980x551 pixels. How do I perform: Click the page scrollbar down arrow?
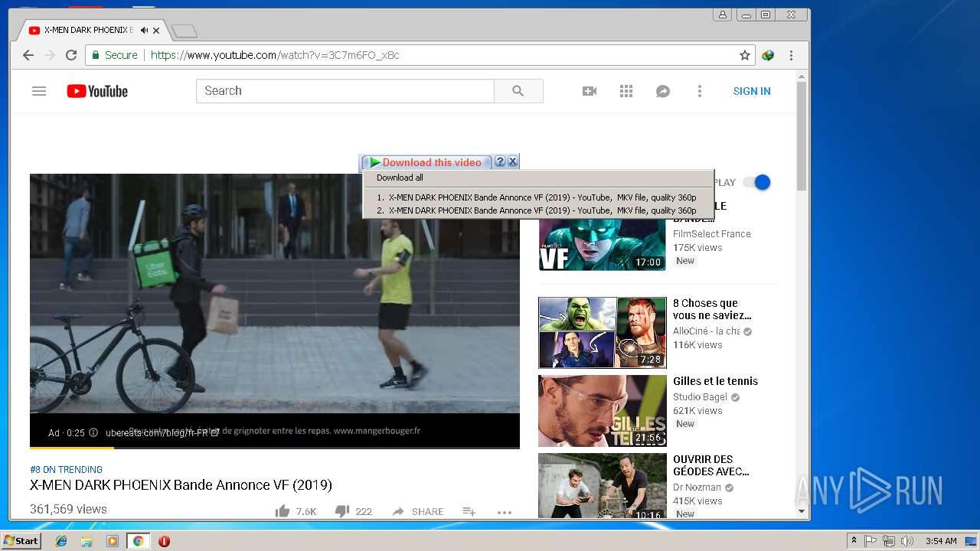(802, 511)
